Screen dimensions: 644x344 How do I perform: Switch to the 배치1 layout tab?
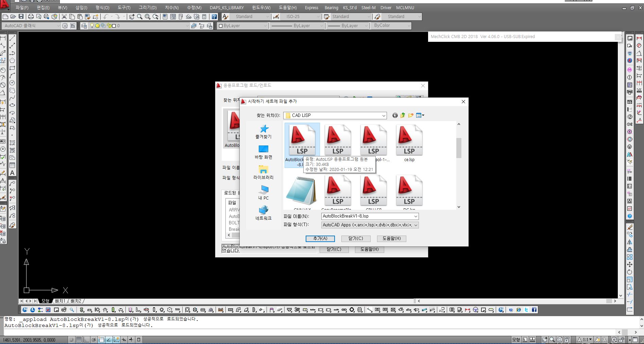pyautogui.click(x=60, y=301)
